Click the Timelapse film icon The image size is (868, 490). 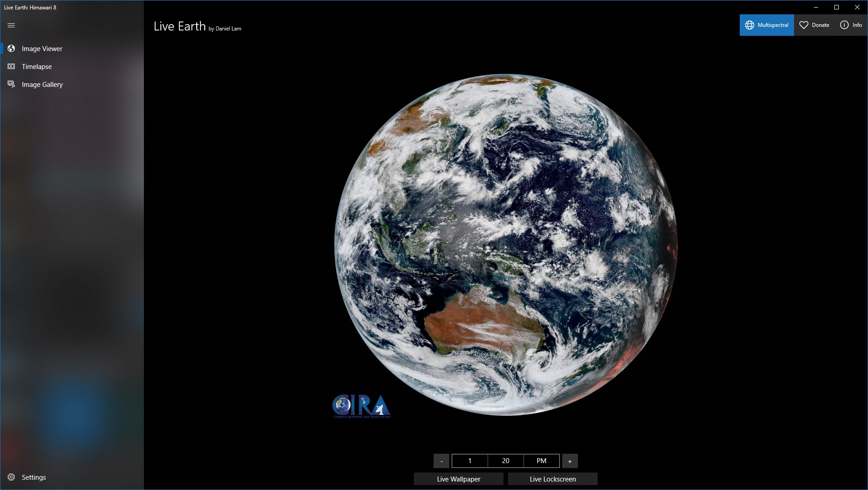click(x=11, y=66)
